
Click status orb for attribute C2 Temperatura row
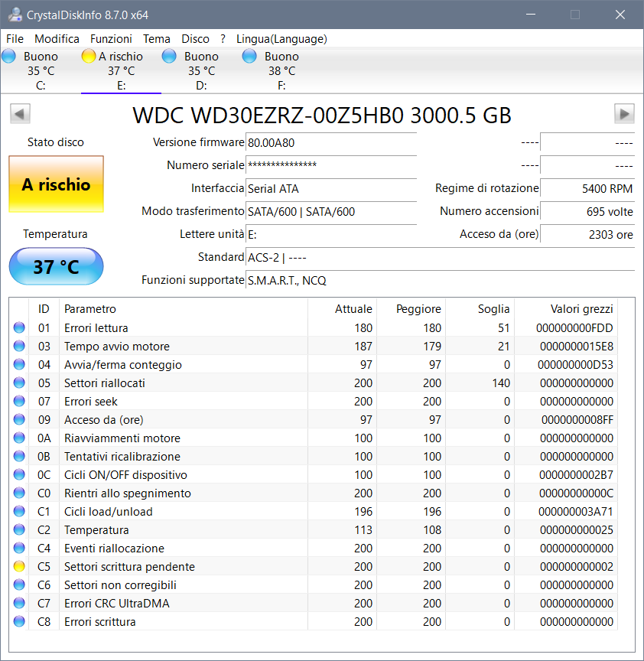point(19,529)
